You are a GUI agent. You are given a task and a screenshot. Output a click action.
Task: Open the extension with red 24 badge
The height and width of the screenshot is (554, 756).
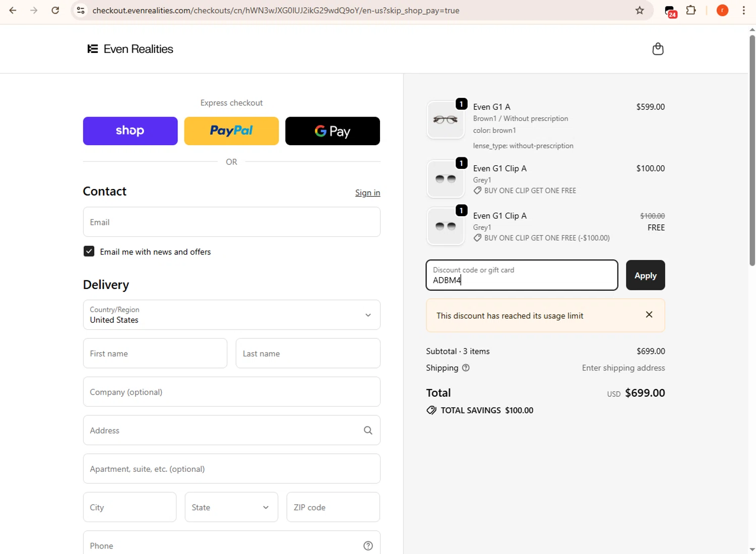[x=670, y=11]
